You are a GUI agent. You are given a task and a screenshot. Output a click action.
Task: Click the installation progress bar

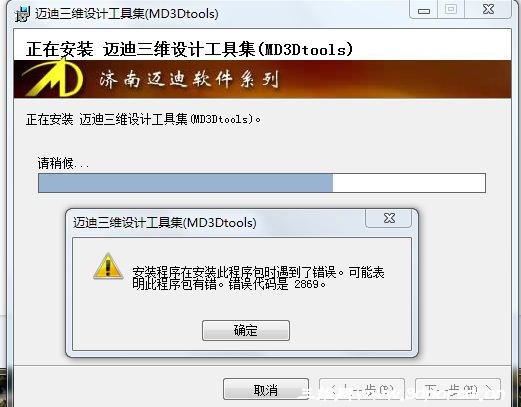[x=262, y=183]
